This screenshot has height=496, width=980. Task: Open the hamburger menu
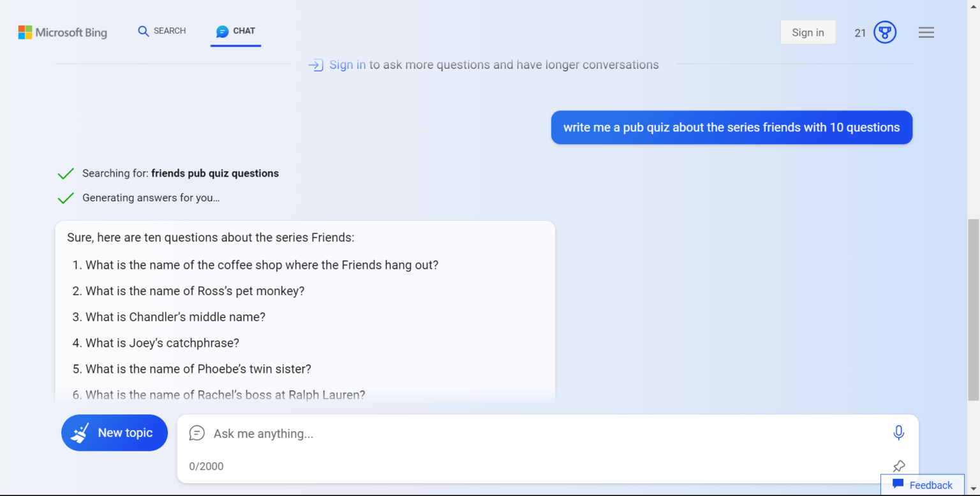click(x=926, y=32)
